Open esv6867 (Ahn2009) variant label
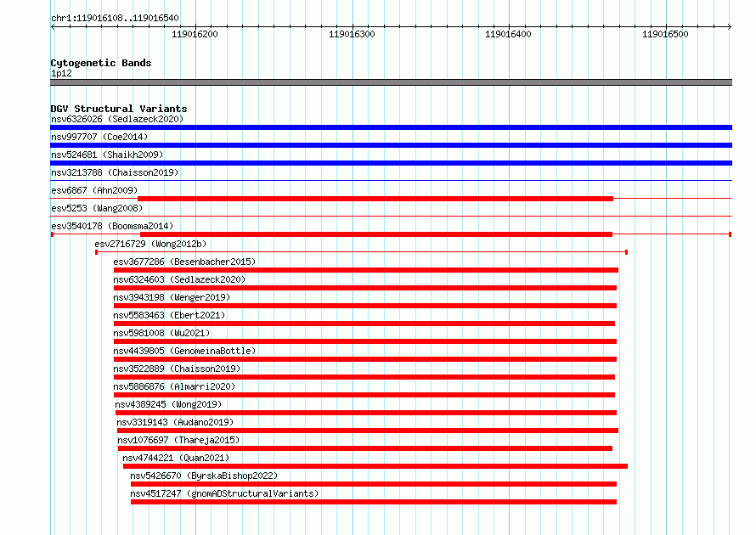The height and width of the screenshot is (535, 756). (94, 190)
